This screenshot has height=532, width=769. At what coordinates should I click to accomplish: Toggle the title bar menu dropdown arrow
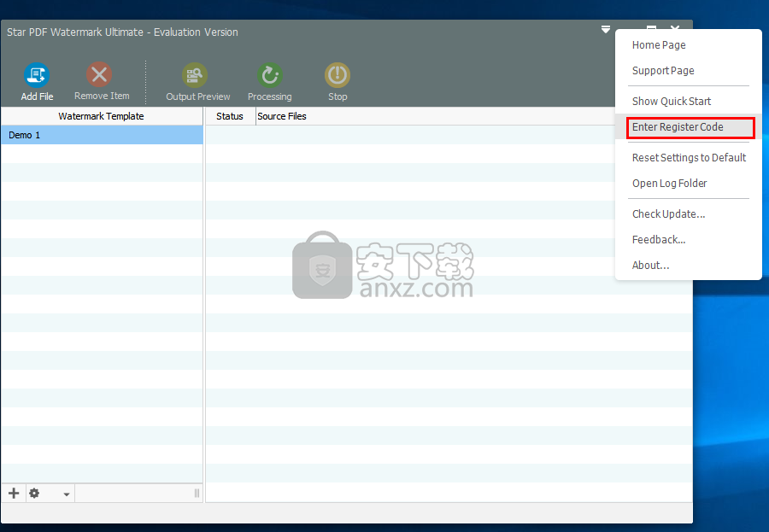click(x=606, y=29)
